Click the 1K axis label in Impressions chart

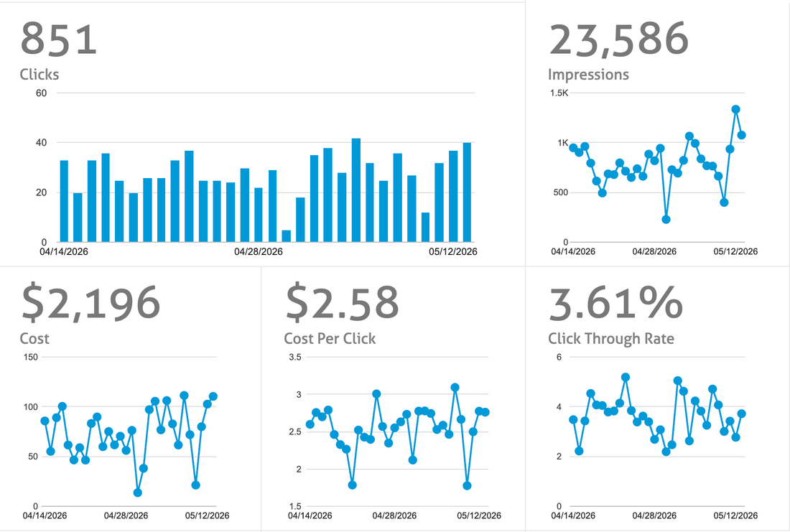(x=563, y=143)
